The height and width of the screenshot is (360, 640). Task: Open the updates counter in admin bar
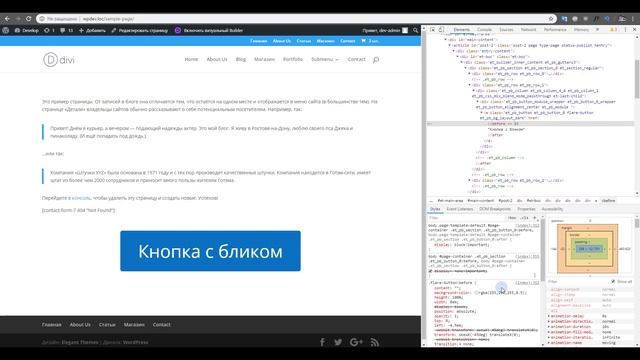point(49,30)
